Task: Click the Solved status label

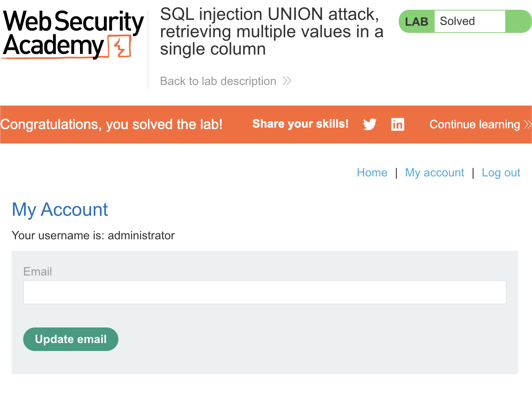Action: coord(457,21)
